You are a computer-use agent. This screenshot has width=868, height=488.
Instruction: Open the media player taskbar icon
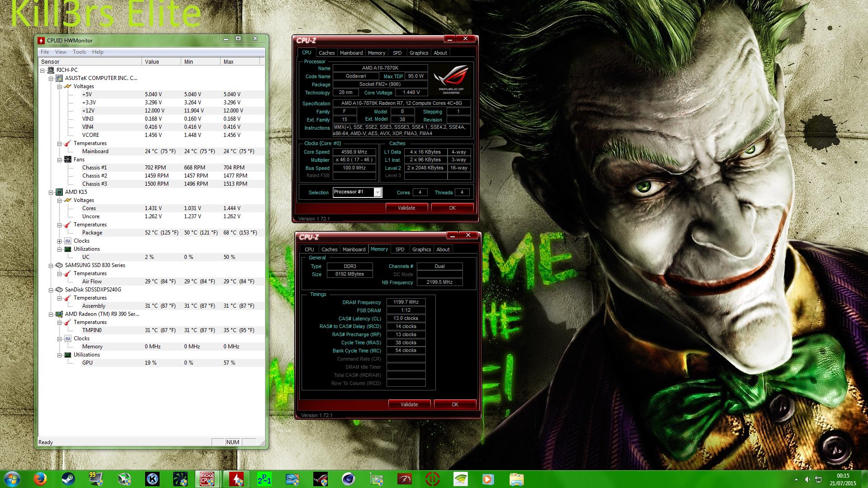[x=488, y=479]
